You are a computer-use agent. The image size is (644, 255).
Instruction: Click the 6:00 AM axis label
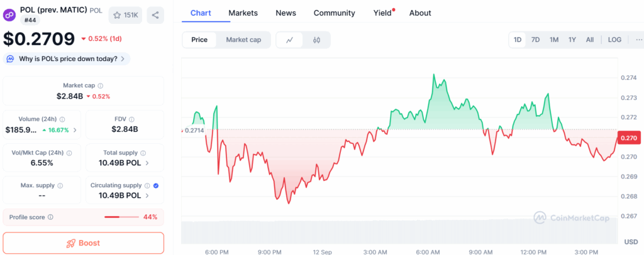(428, 252)
